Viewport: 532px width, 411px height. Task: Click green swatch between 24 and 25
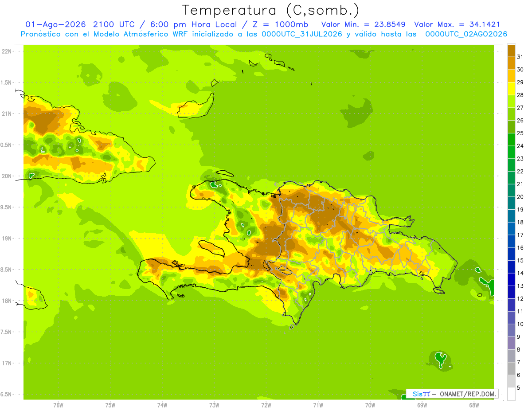511,140
